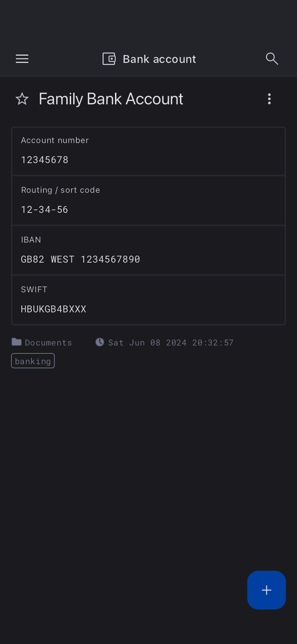Click the bank account wallet icon
This screenshot has width=297, height=644.
[x=109, y=59]
